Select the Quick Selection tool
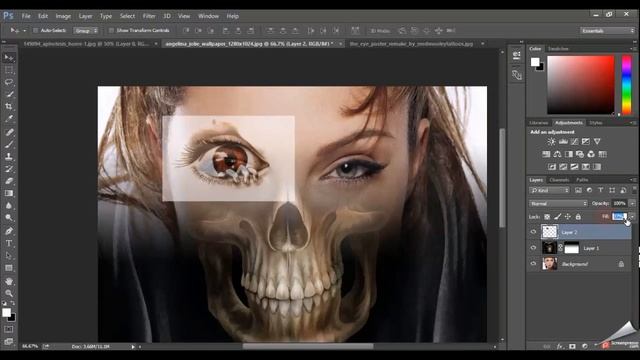This screenshot has width=640, height=360. tap(9, 94)
